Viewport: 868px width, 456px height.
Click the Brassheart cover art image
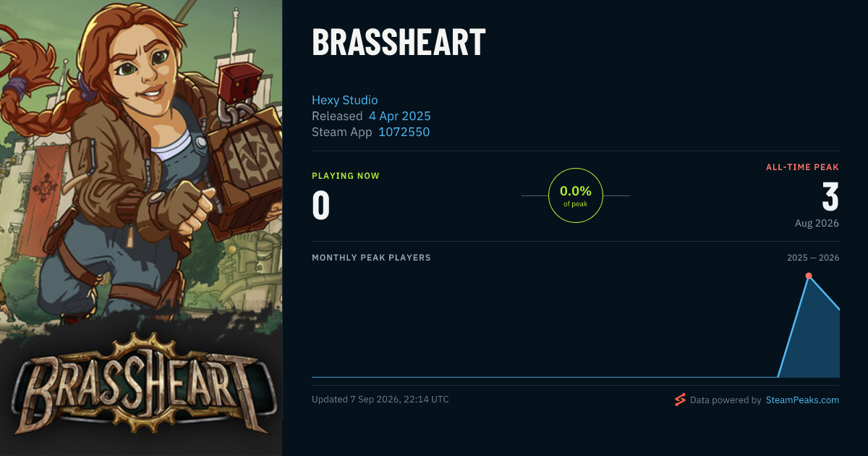tap(141, 228)
